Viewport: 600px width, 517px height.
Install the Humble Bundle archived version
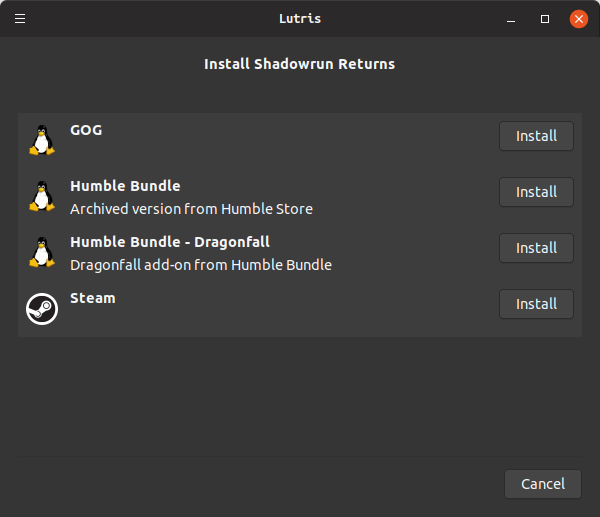536,192
